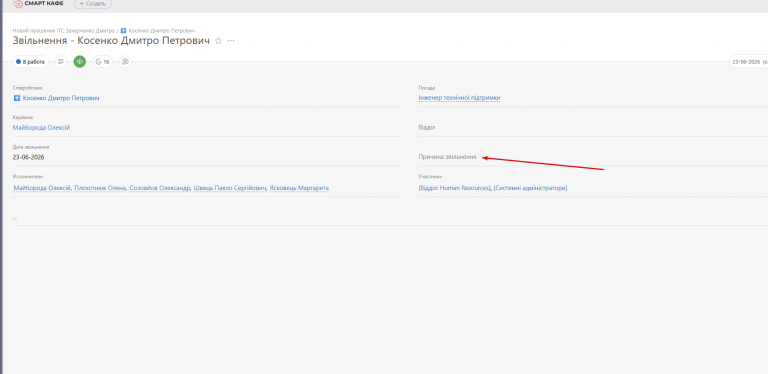Open Інженер технічної підтримки position link

click(459, 98)
